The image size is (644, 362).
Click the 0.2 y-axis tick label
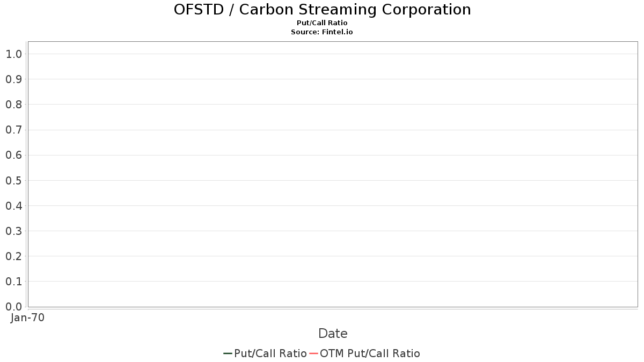(13, 256)
